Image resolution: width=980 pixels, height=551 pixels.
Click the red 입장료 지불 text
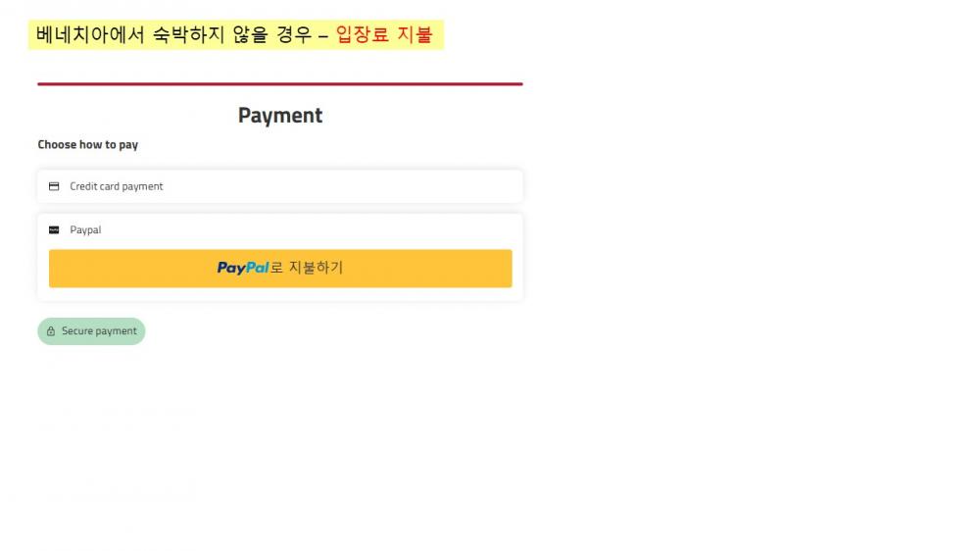(384, 34)
